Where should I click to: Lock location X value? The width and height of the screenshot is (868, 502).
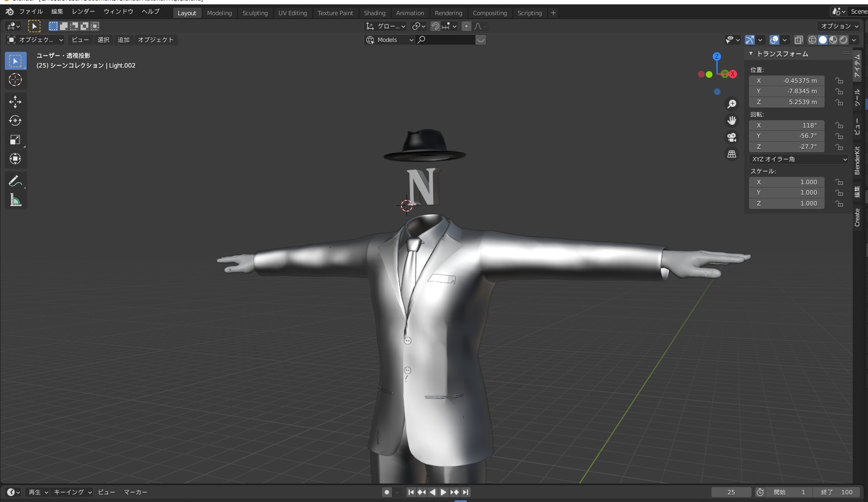(839, 81)
